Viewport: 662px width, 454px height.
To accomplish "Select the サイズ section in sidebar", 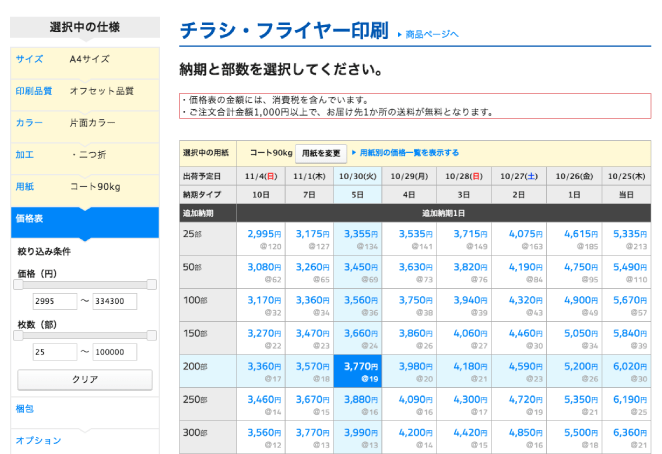I will [84, 59].
